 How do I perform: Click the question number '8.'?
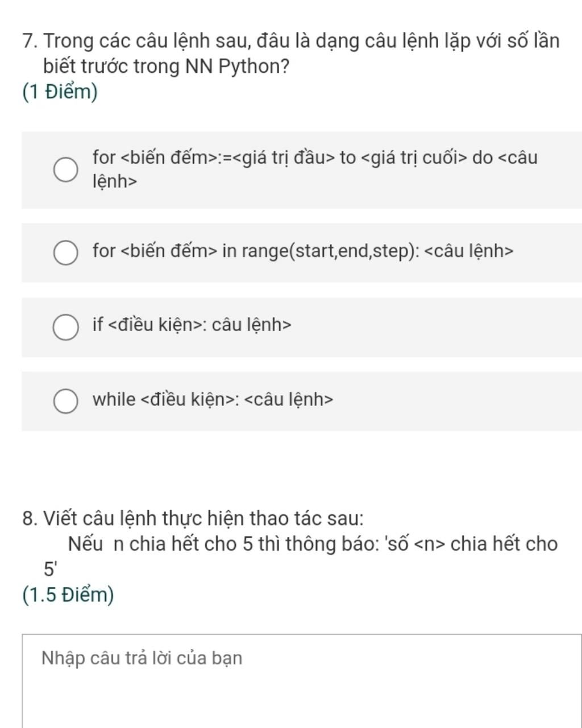pos(31,518)
